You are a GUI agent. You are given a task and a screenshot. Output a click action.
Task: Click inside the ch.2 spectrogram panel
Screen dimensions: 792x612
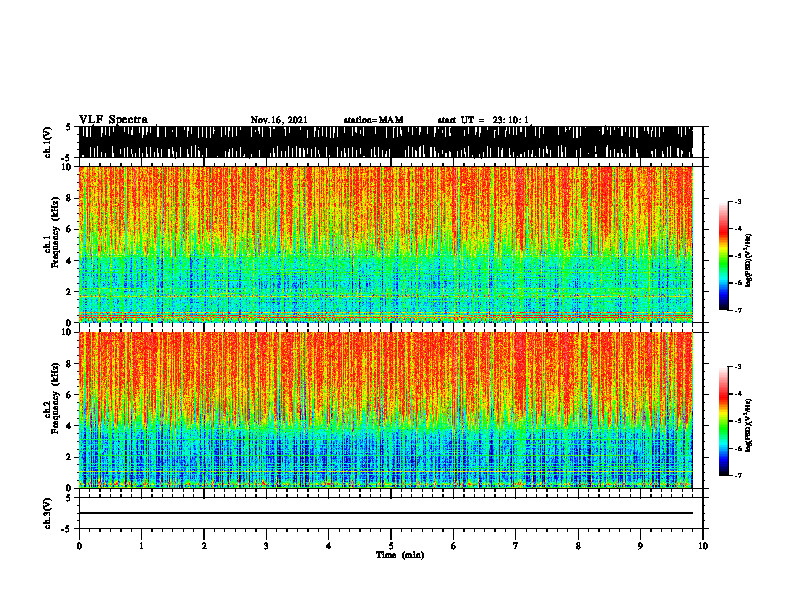click(385, 410)
